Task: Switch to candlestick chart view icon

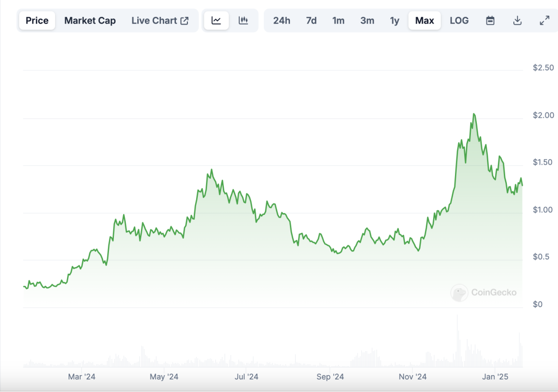Action: (244, 21)
